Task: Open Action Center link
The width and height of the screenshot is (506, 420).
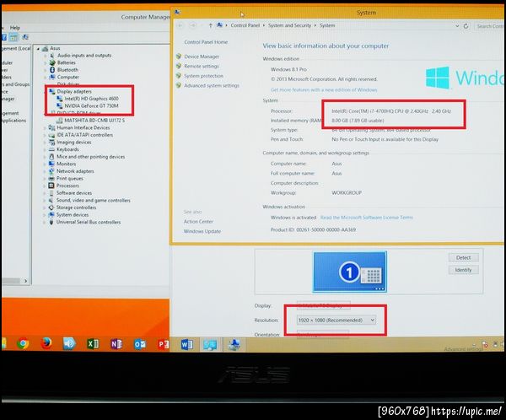Action: [198, 222]
